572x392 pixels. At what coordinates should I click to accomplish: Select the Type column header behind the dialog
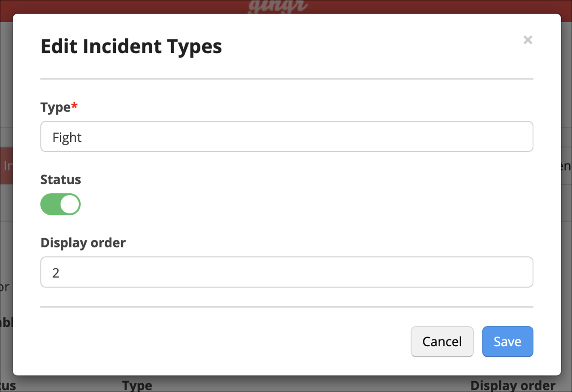coord(137,385)
